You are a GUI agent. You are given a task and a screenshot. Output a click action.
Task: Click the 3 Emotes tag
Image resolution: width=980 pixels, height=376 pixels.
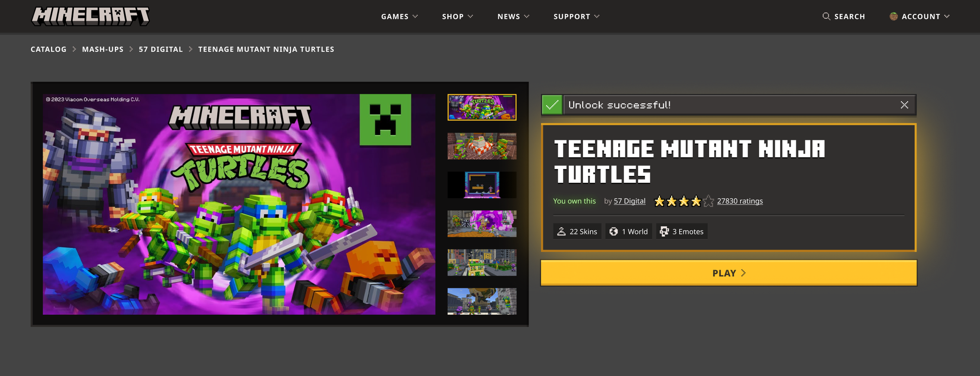tap(682, 232)
